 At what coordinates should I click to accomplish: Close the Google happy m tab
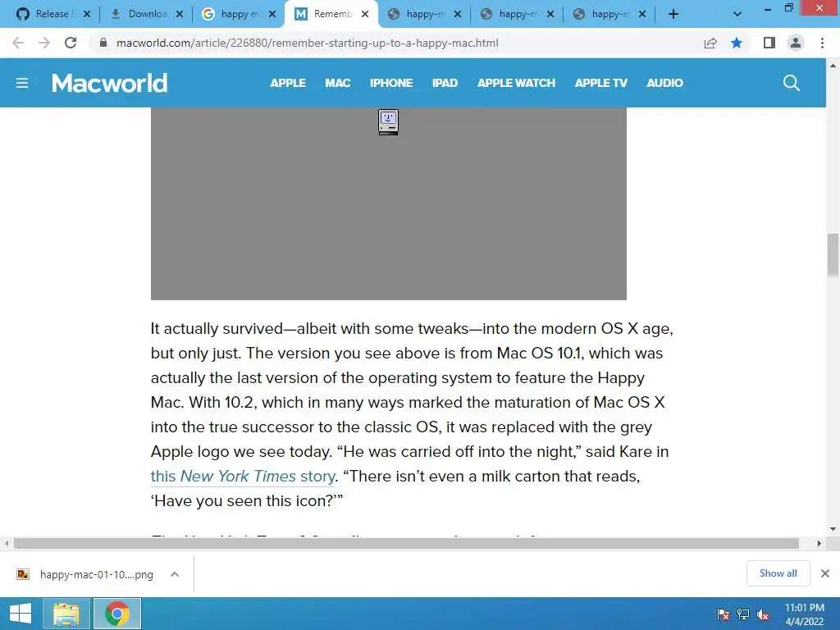pos(272,15)
